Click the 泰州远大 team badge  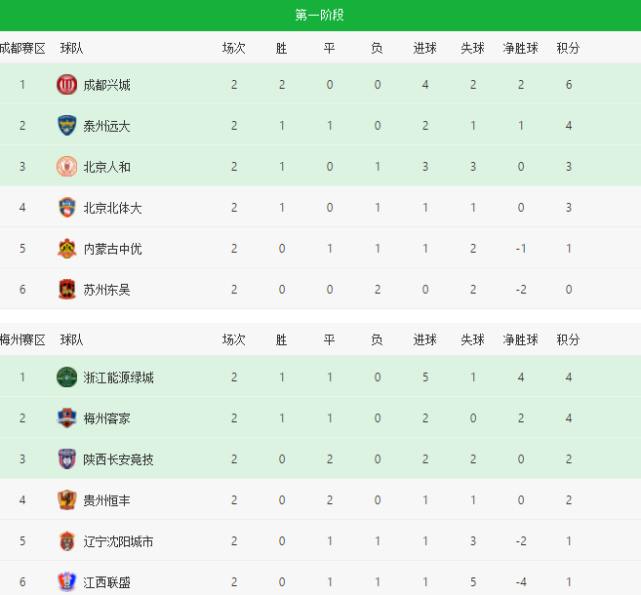(x=67, y=126)
